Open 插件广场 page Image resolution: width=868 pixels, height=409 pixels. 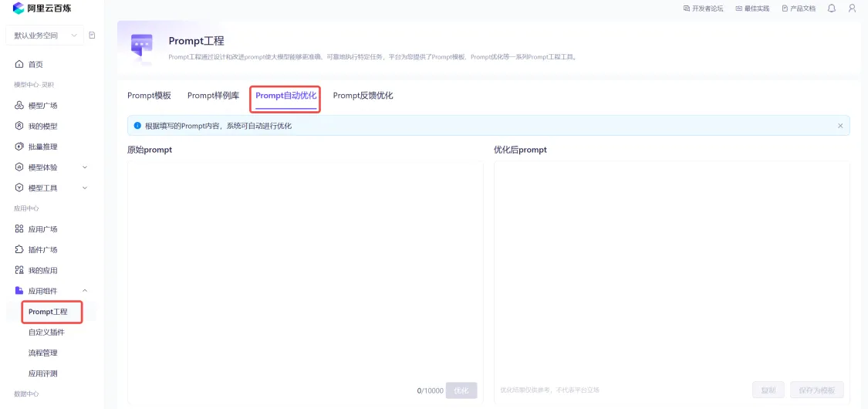(42, 249)
